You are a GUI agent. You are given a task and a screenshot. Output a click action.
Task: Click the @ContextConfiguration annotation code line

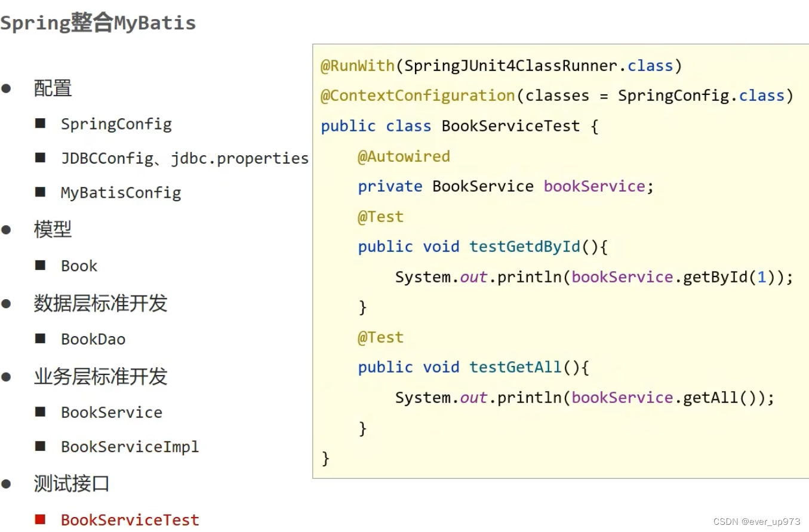tap(557, 96)
